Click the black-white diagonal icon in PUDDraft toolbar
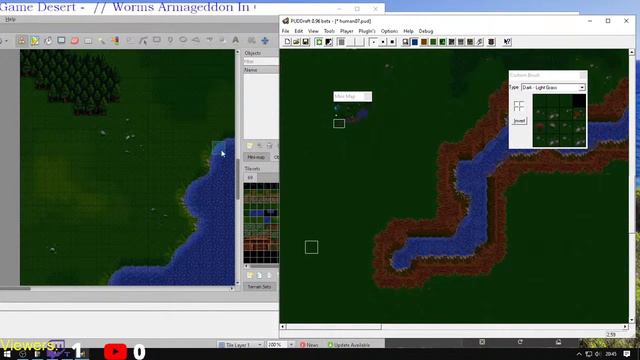 [328, 42]
